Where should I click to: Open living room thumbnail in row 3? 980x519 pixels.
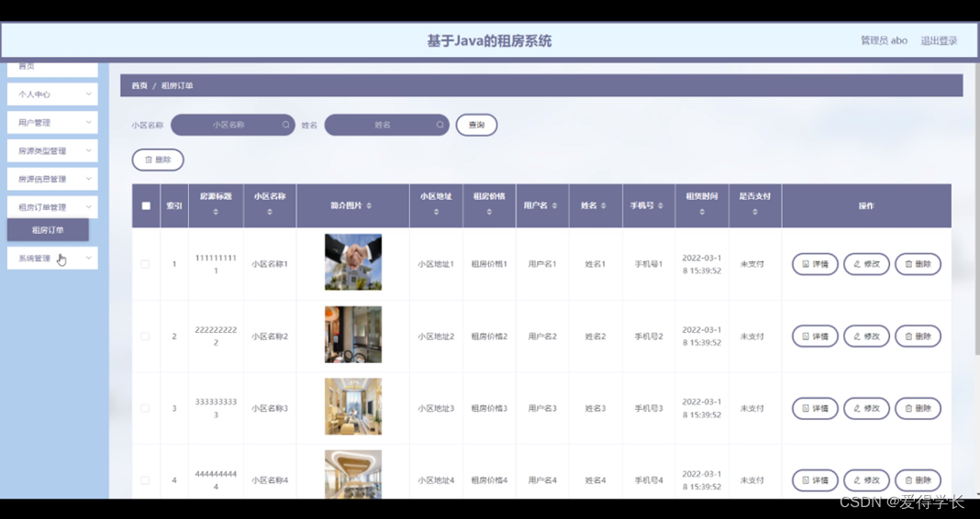(353, 406)
